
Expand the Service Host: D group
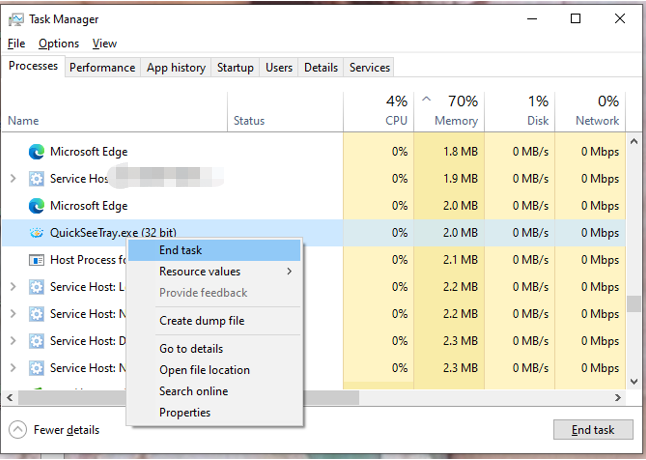13,341
